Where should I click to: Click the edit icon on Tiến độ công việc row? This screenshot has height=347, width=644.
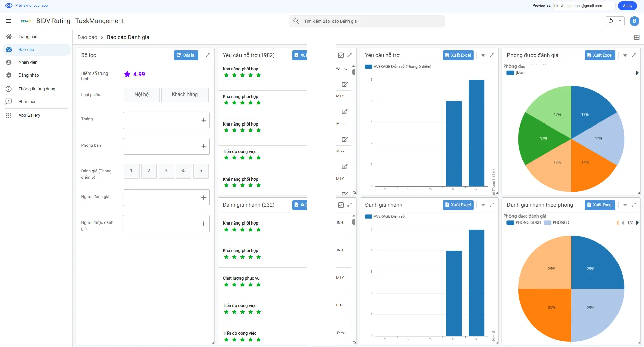point(345,166)
